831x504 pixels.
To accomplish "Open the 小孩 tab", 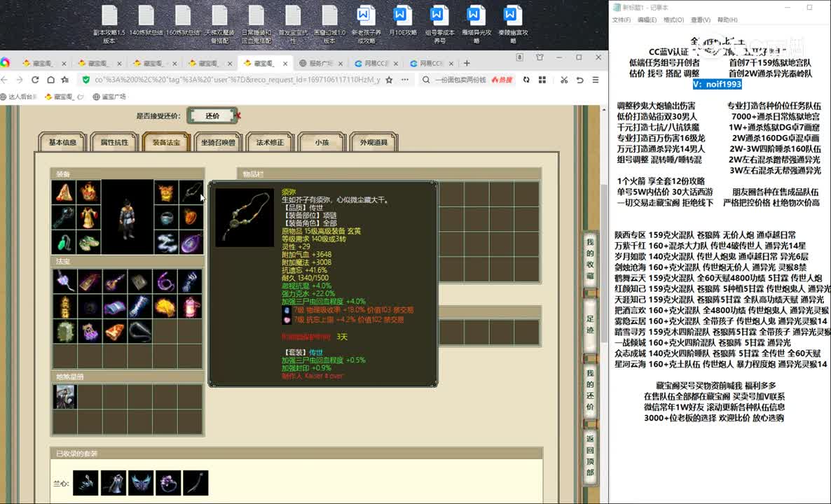I will pyautogui.click(x=322, y=142).
